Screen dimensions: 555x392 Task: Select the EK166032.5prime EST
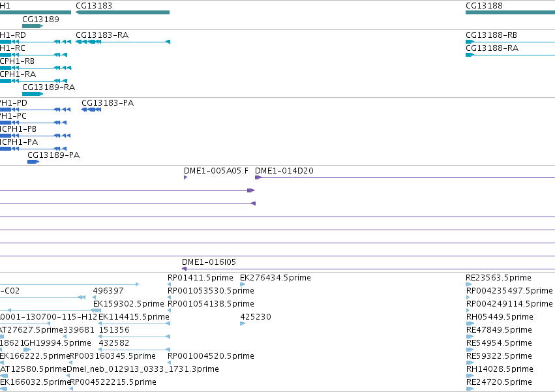click(3, 389)
